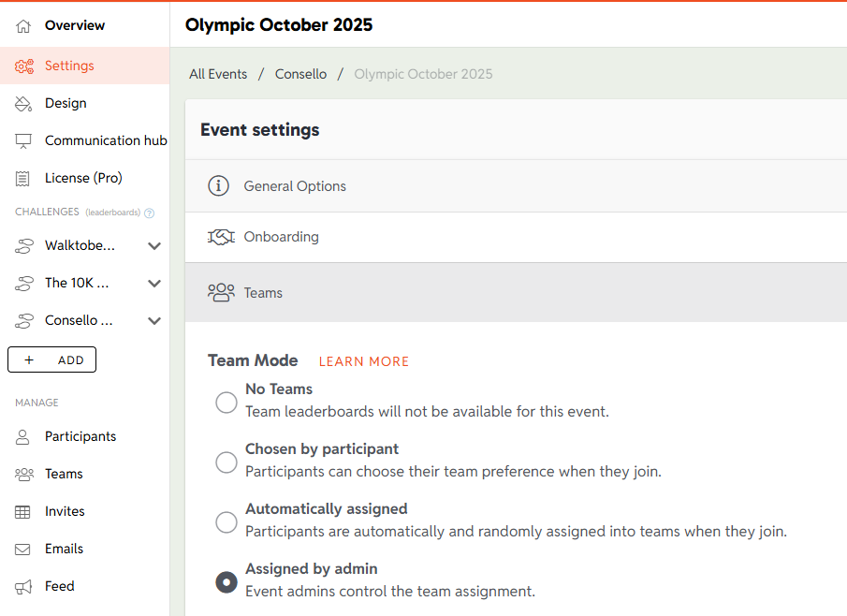Go to All Events breadcrumb
The image size is (847, 616).
(218, 74)
